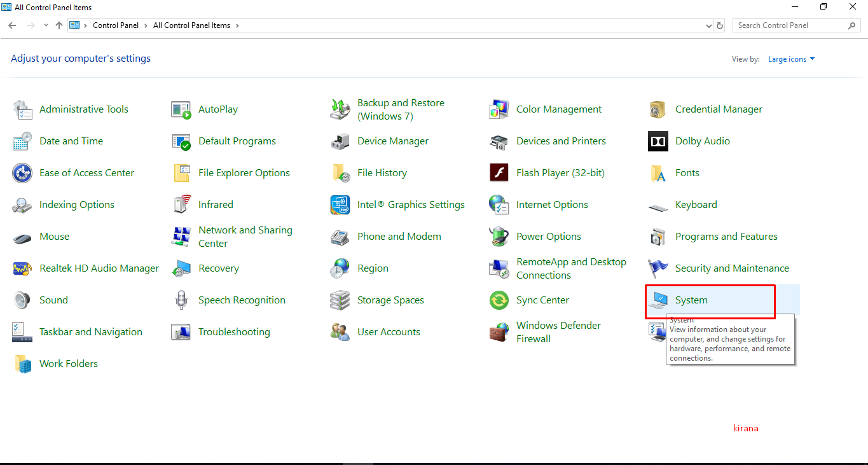Open the Work Folders link
The image size is (868, 465).
coord(69,364)
